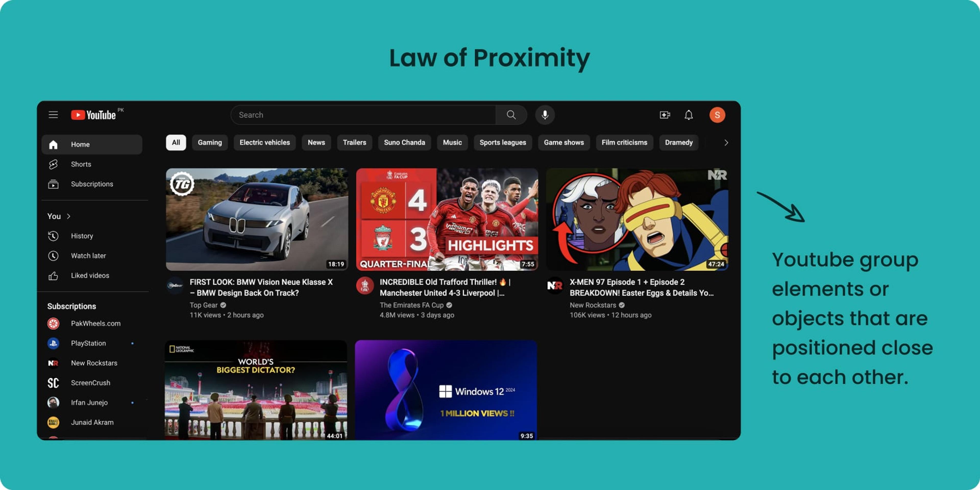Select the Sports leagues chip

coord(503,143)
